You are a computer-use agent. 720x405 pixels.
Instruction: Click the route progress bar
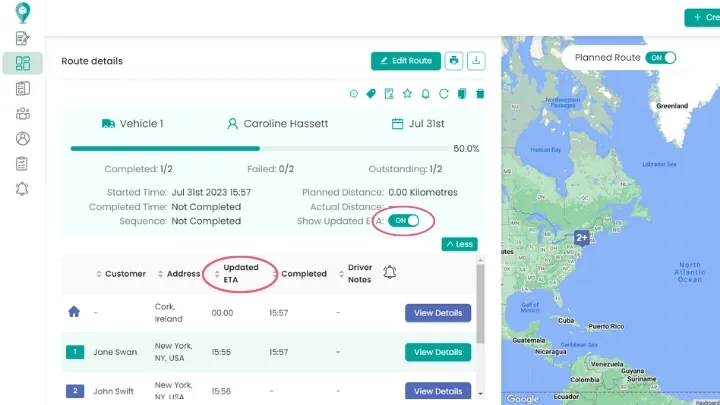[258, 148]
